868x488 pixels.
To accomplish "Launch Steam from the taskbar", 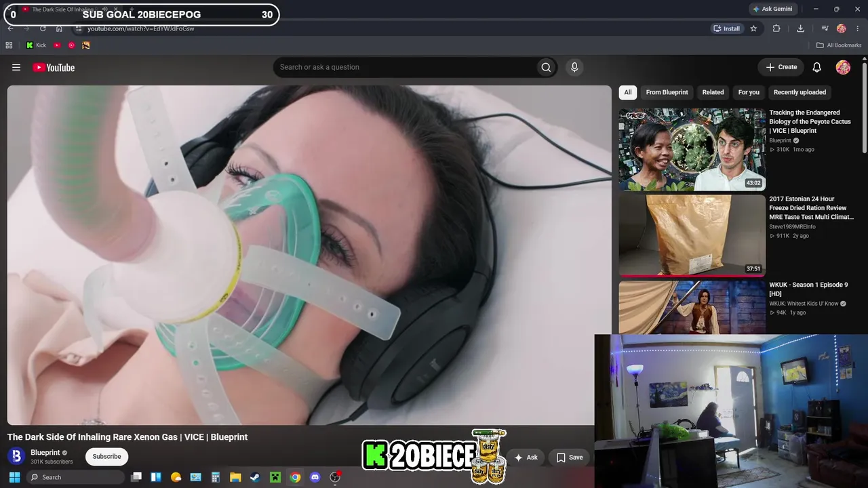I will [254, 477].
